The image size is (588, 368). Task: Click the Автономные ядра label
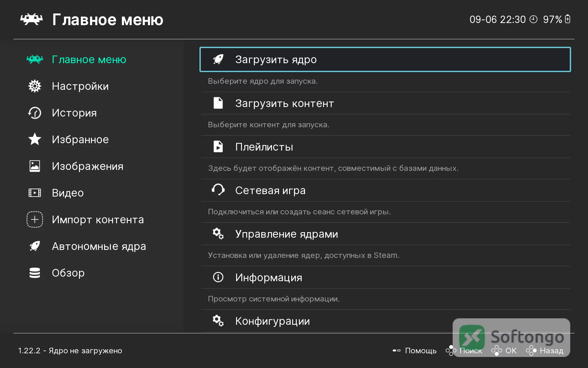99,246
